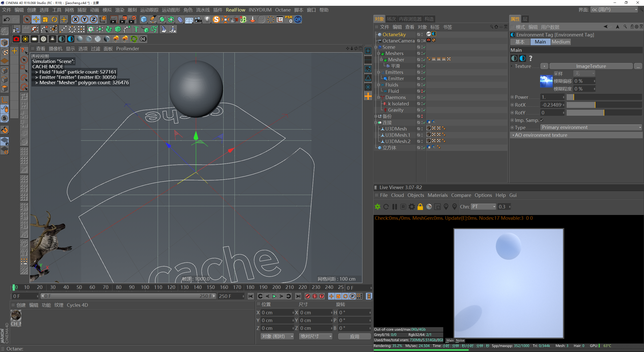
Task: Toggle the enable checkmark for 立方体
Action: tap(424, 148)
